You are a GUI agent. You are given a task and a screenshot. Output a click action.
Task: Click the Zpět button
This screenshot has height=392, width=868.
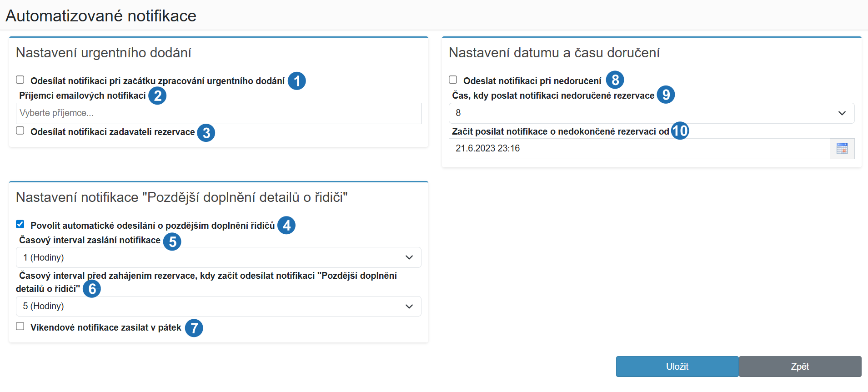click(x=800, y=367)
